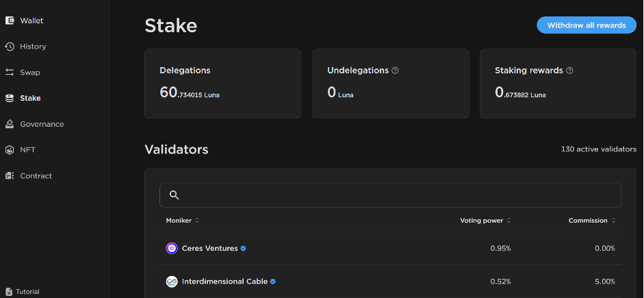Open the NFT cube icon
The width and height of the screenshot is (644, 298).
coord(10,150)
